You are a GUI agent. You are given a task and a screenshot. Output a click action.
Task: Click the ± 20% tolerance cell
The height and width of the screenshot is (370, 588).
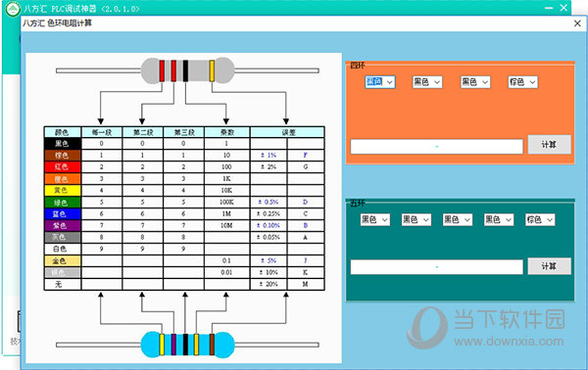pos(269,284)
